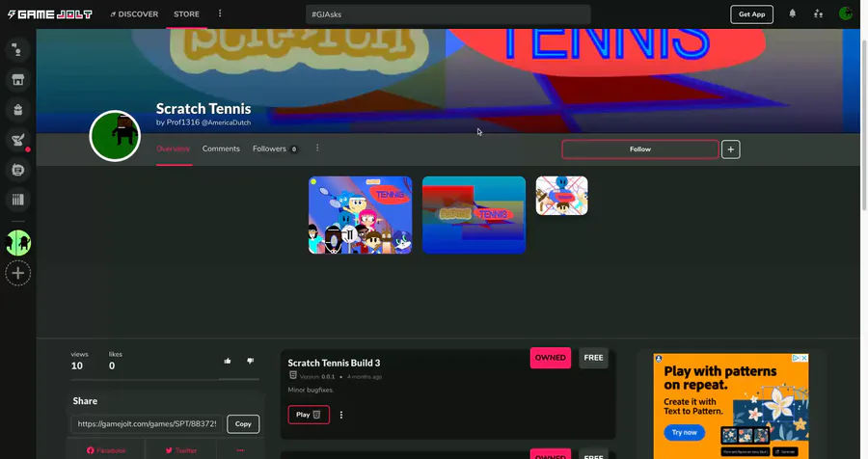Open developer Prof1316 profile link

click(182, 122)
